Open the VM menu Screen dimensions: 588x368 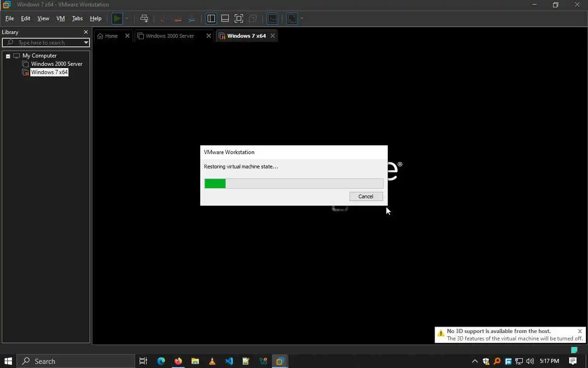61,18
